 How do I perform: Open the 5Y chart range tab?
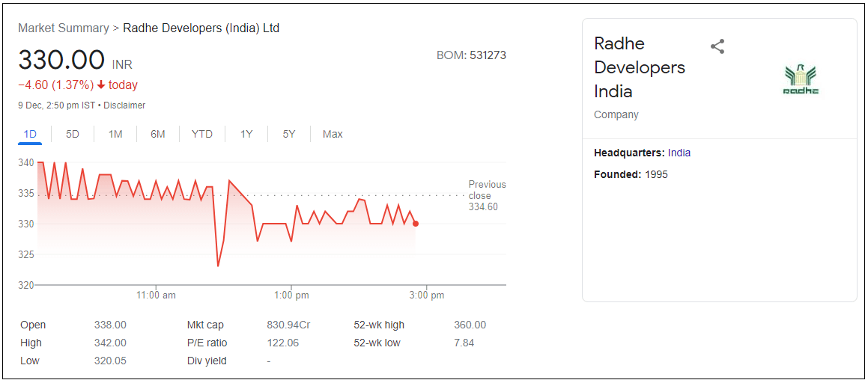[289, 134]
